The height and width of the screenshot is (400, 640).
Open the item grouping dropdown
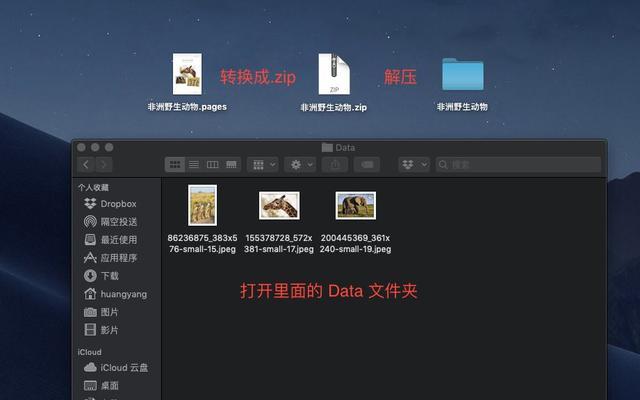click(263, 164)
